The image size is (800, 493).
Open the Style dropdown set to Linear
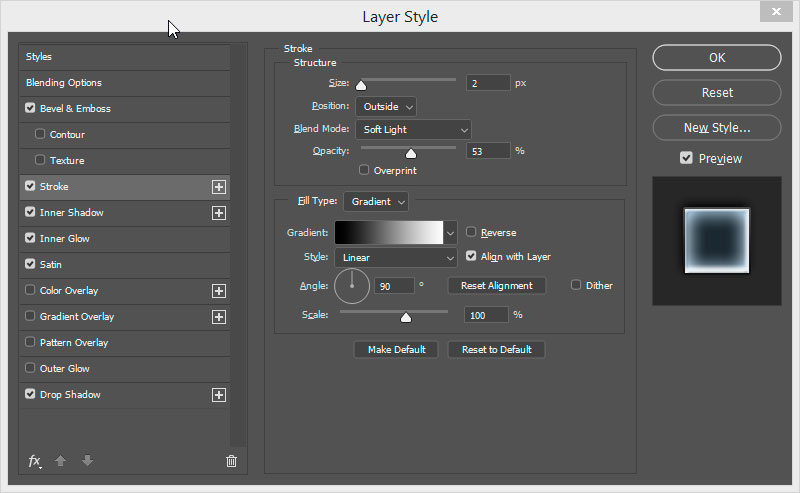tap(396, 258)
